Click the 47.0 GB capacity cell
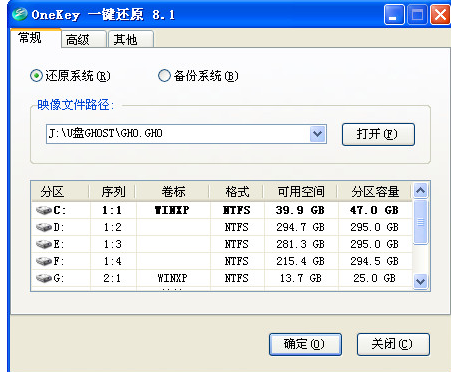This screenshot has height=372, width=451. [x=374, y=210]
